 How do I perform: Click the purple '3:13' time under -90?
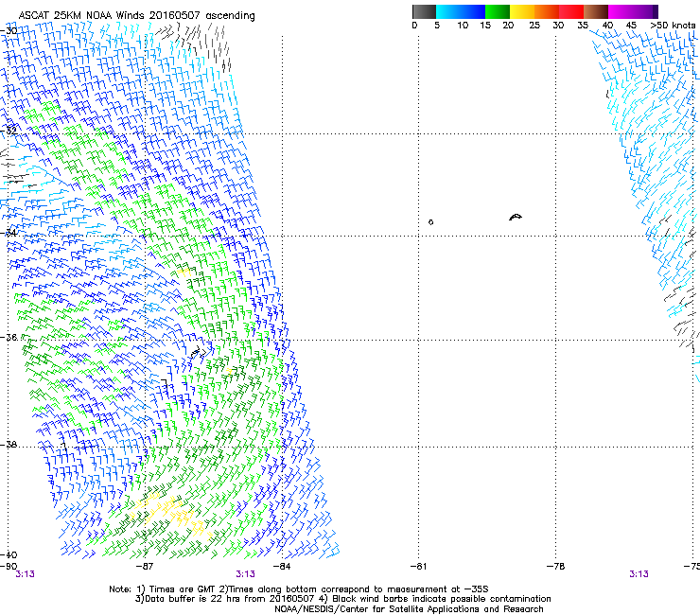point(25,574)
